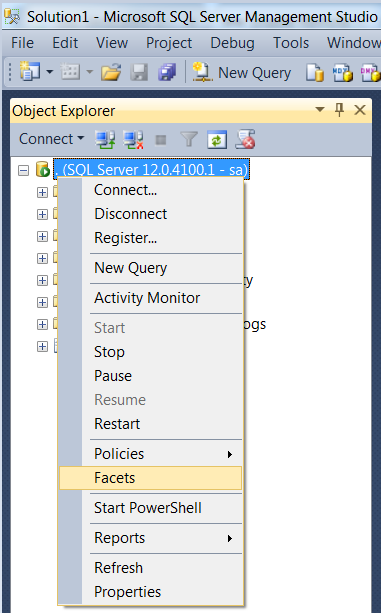Click the Analysis Services MDX Query icon
The height and width of the screenshot is (613, 381).
tap(343, 73)
